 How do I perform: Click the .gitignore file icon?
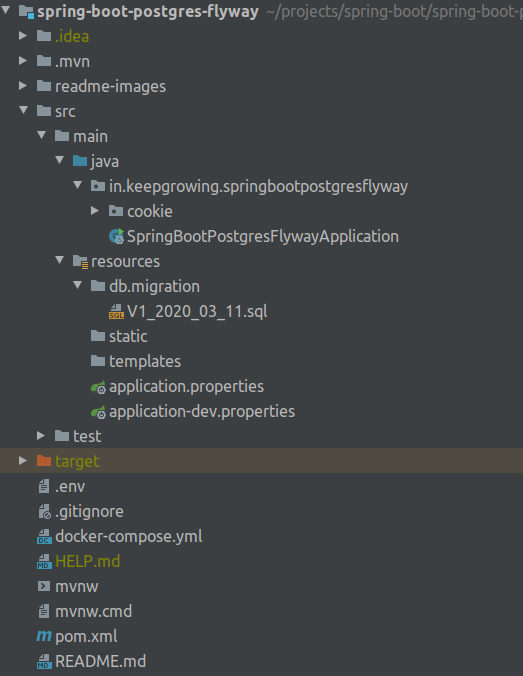click(44, 511)
